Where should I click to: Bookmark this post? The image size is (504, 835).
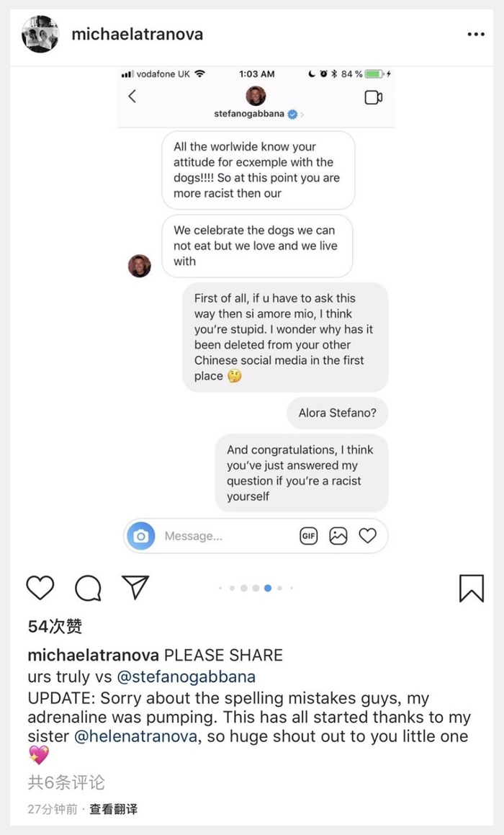tap(472, 588)
